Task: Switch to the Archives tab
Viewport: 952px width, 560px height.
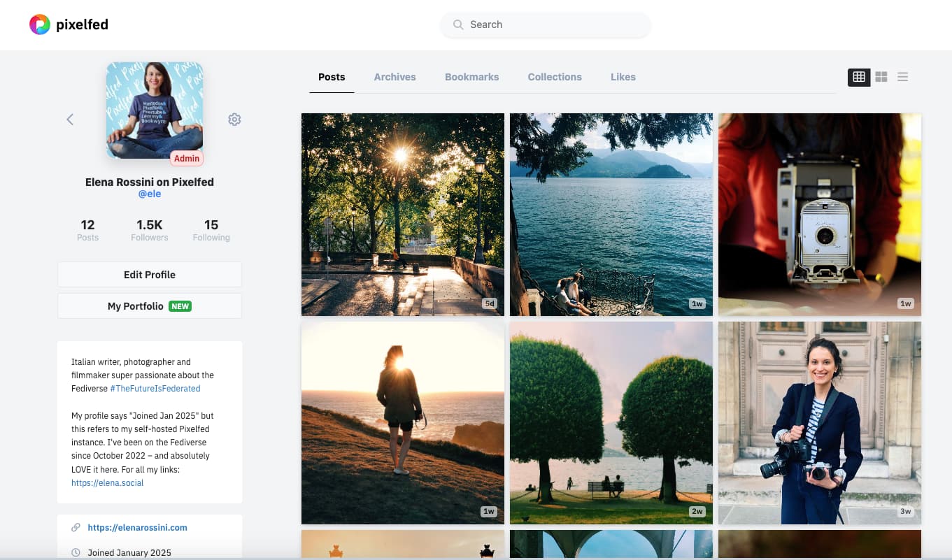Action: coord(395,77)
